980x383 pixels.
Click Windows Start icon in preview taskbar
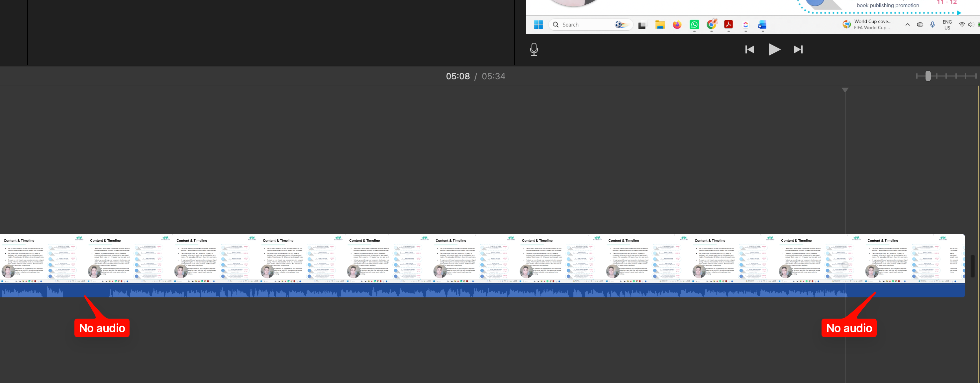(538, 25)
